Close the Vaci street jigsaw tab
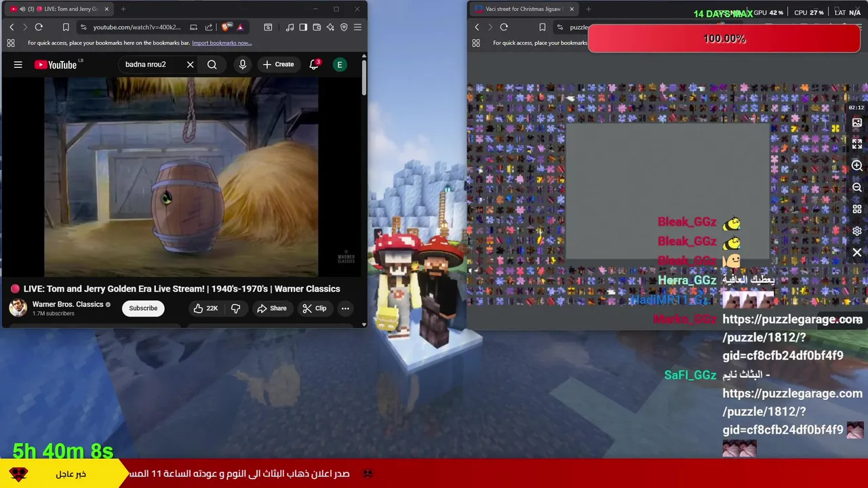 tap(572, 9)
